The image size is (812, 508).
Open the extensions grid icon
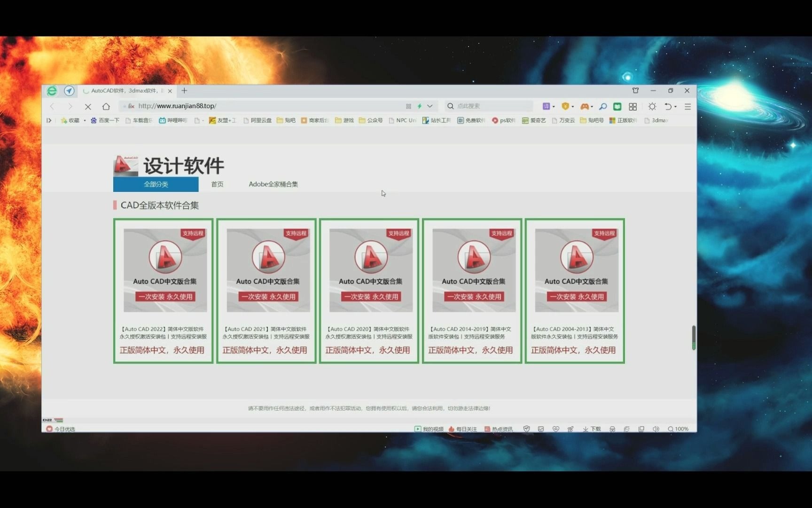[633, 107]
